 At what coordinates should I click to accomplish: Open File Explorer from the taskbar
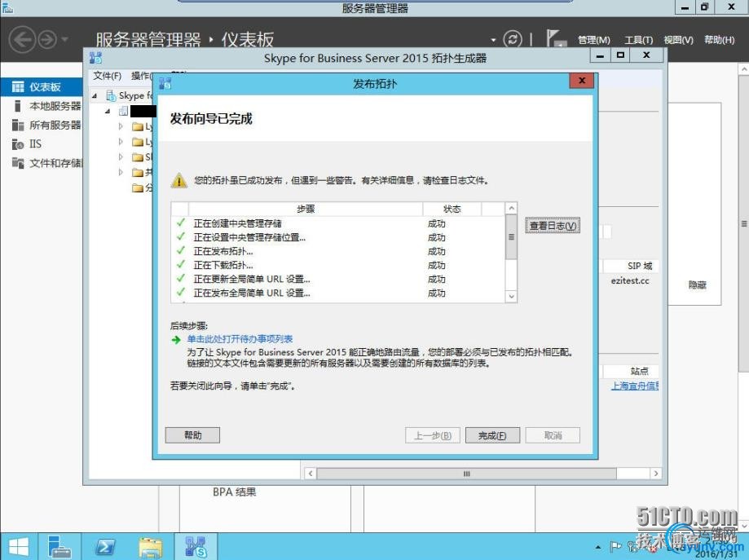150,547
